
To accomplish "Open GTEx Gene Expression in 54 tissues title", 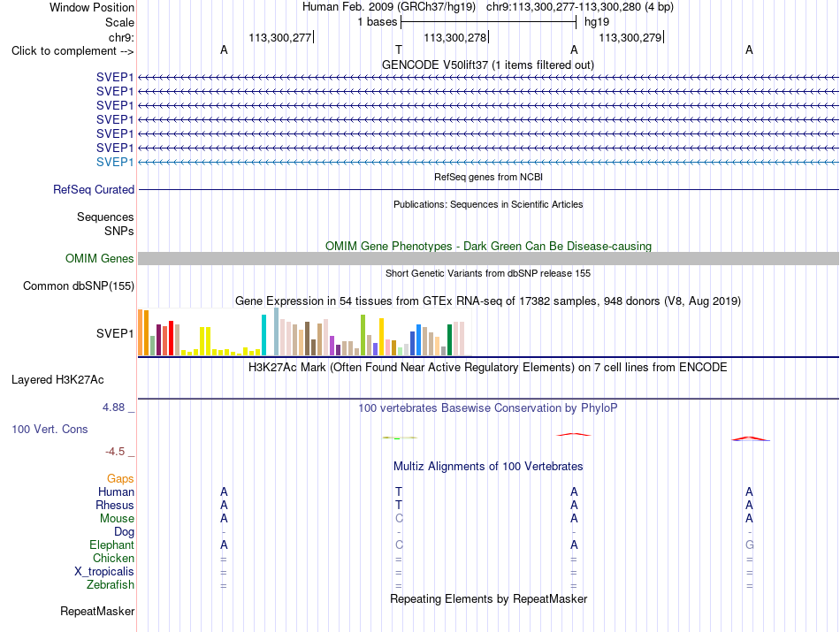I will coord(488,301).
